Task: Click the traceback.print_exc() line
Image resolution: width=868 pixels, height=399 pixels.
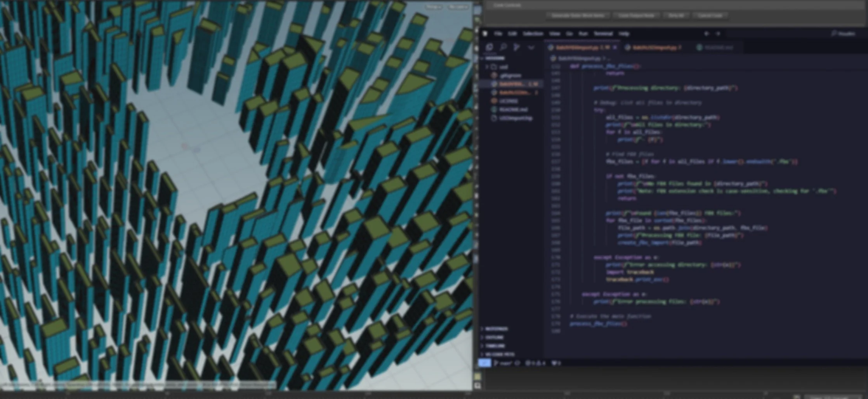Action: point(637,280)
